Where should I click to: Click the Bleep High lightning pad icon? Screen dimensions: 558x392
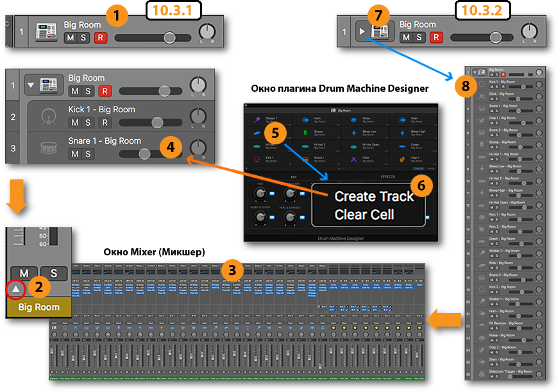(x=402, y=133)
